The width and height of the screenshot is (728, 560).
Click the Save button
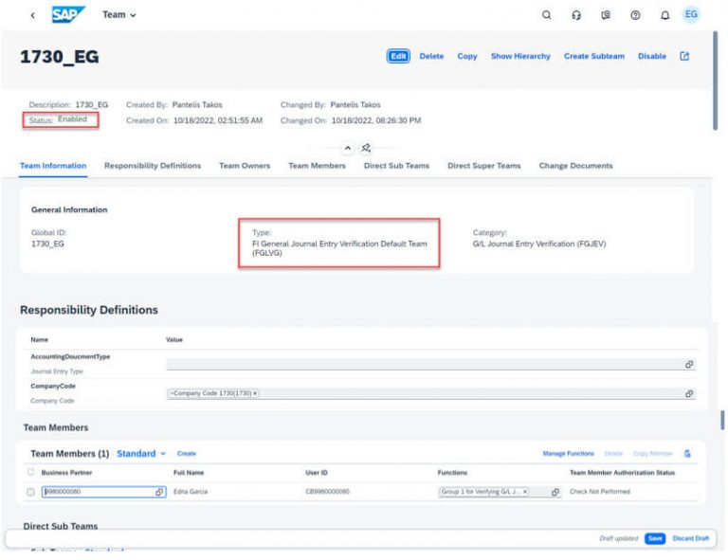(x=654, y=538)
